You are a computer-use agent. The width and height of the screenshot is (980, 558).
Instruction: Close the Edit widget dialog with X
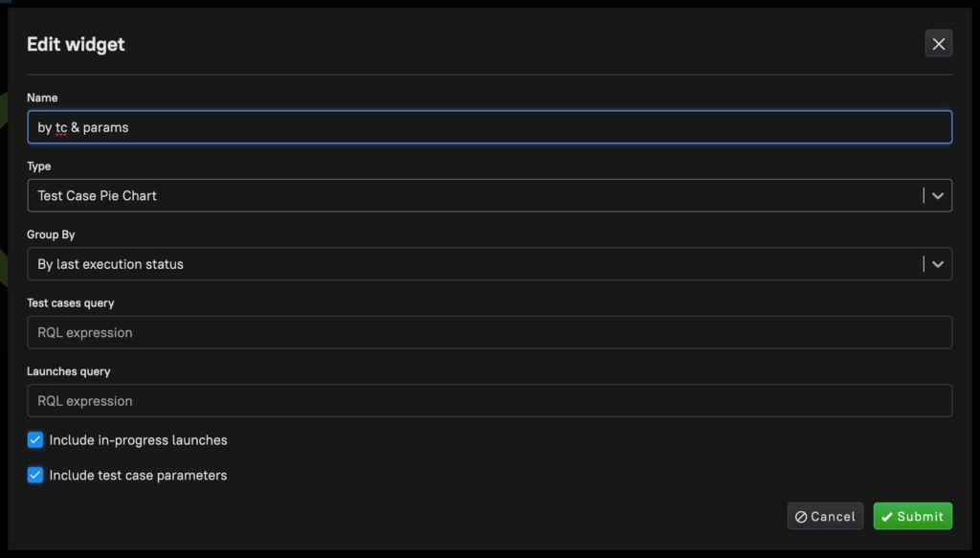click(x=938, y=43)
